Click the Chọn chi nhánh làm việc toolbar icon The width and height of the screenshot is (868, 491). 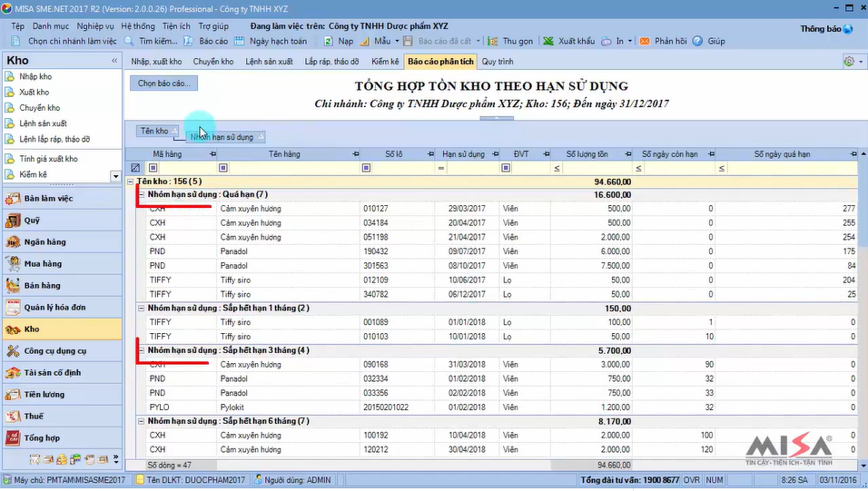pyautogui.click(x=15, y=41)
